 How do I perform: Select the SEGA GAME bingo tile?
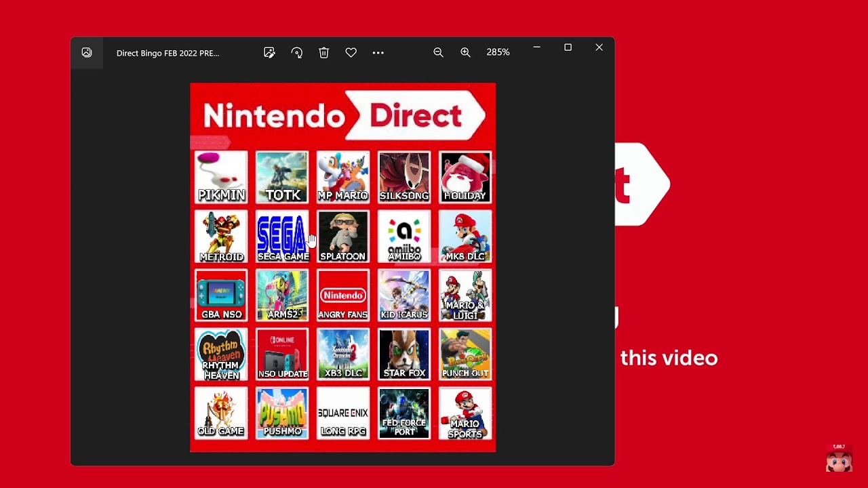[x=282, y=237]
